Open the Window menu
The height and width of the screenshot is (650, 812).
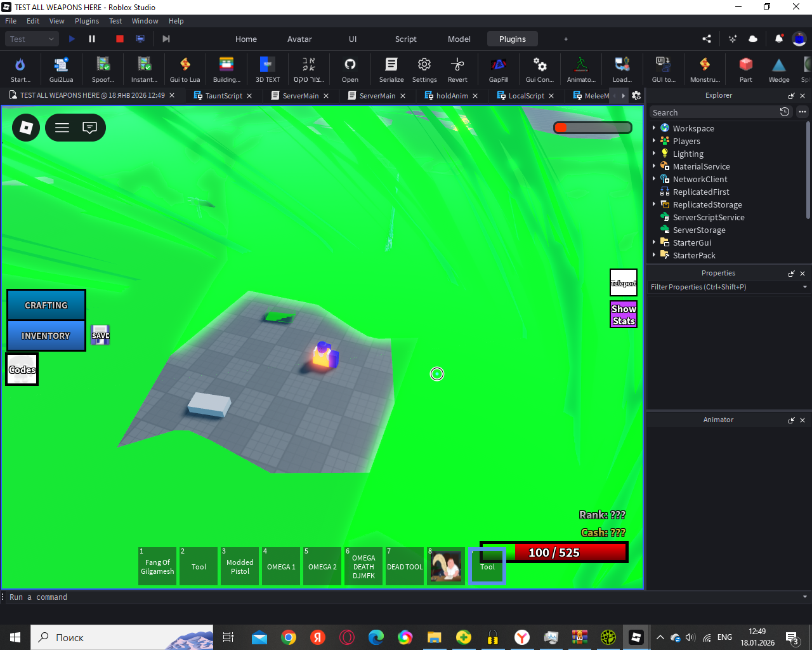145,21
